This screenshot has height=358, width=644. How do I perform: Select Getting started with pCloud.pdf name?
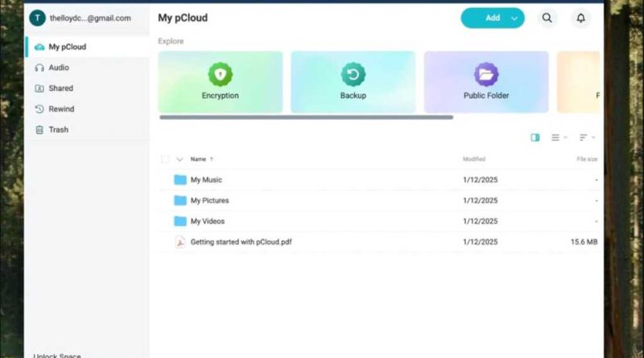[x=241, y=242]
